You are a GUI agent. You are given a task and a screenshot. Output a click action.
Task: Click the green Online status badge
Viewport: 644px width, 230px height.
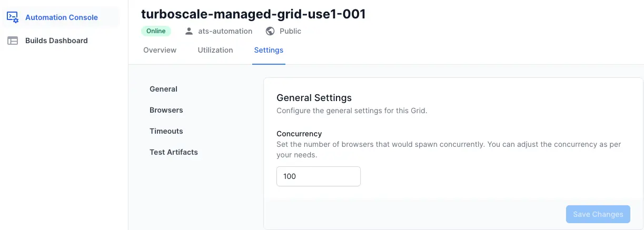[x=156, y=31]
